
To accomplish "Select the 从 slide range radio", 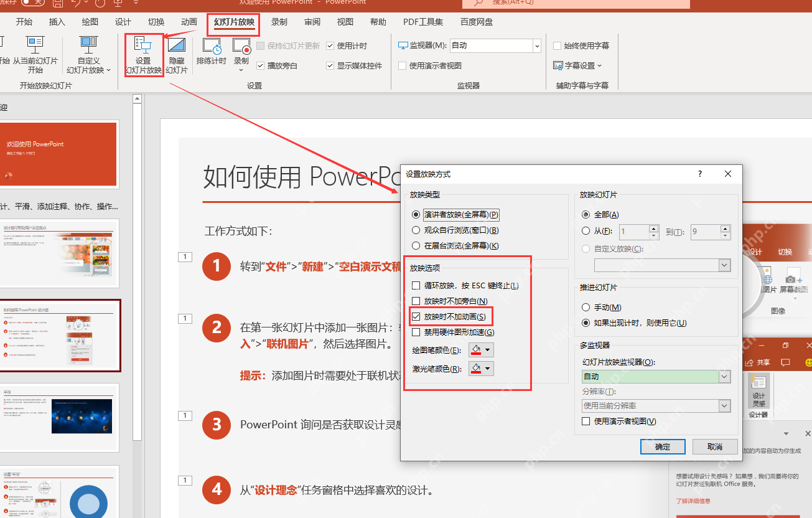I will [x=586, y=231].
